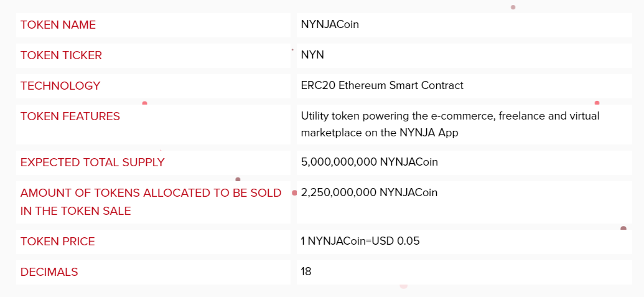Click the TOKEN TICKER label
This screenshot has width=644, height=297.
pyautogui.click(x=61, y=55)
